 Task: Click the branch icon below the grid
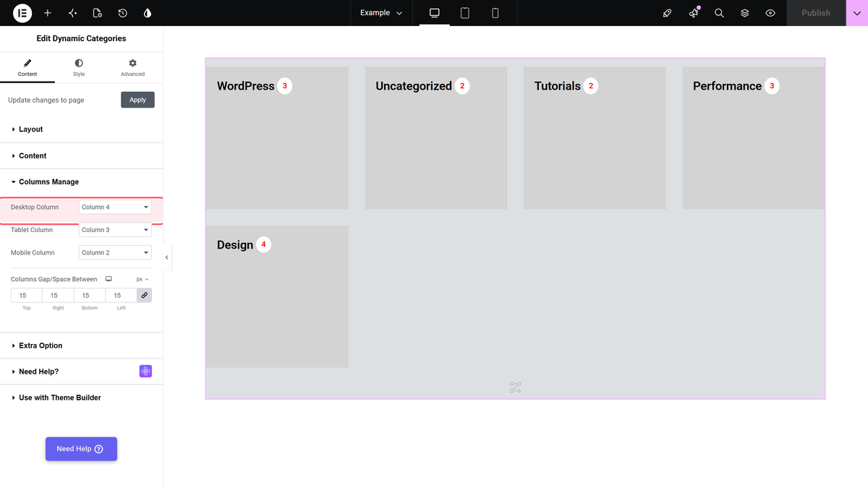(515, 388)
